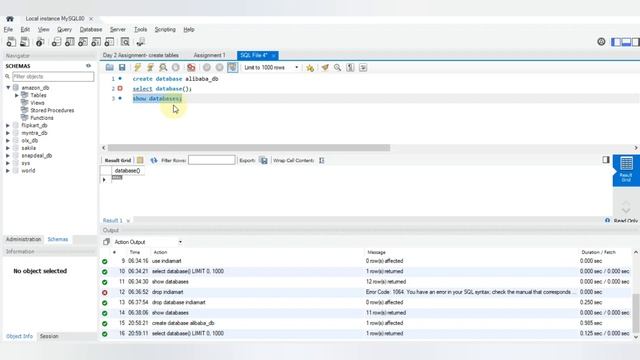Image resolution: width=640 pixels, height=360 pixels.
Task: Click create new view toolbar icon
Action: coord(83,42)
